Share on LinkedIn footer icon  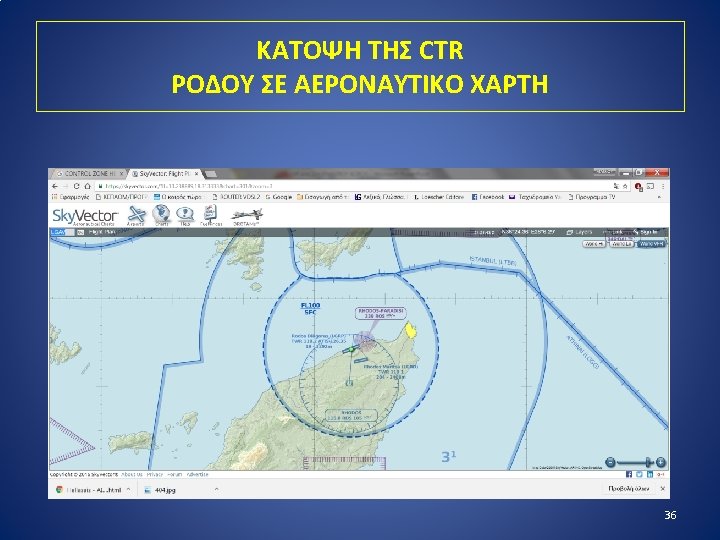[x=650, y=474]
